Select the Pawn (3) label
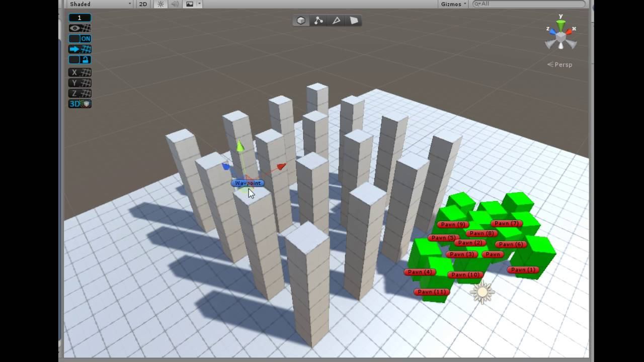Screen dimensions: 644x362 pyautogui.click(x=461, y=254)
